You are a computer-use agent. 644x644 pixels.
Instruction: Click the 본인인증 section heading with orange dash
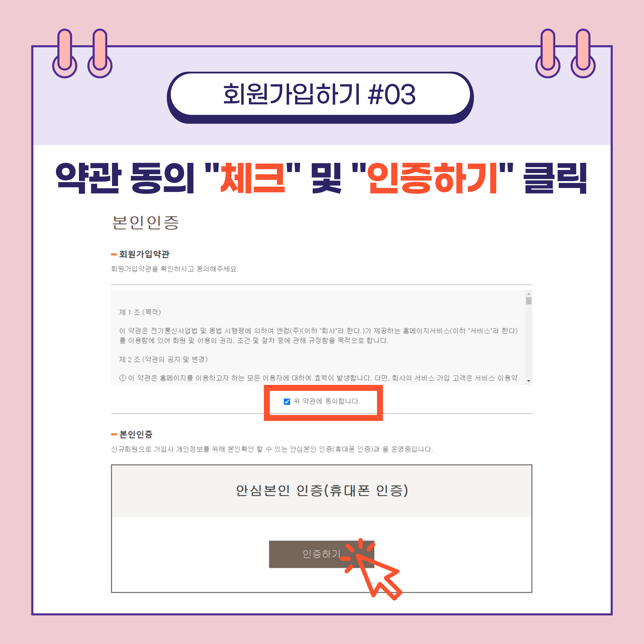136,434
